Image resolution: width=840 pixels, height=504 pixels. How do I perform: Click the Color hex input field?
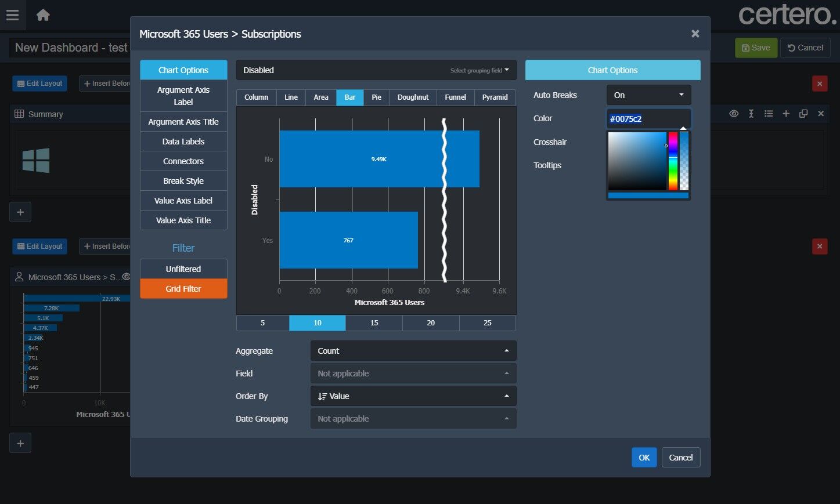tap(648, 119)
